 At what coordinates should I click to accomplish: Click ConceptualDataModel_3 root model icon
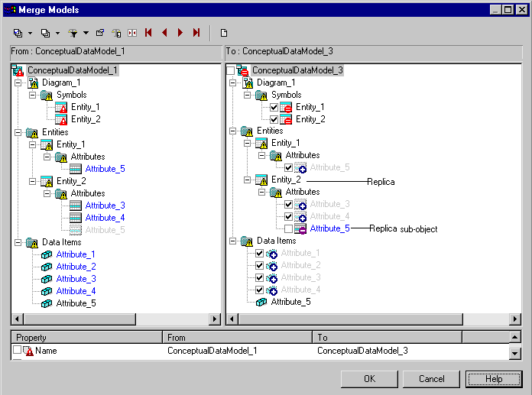coord(242,70)
